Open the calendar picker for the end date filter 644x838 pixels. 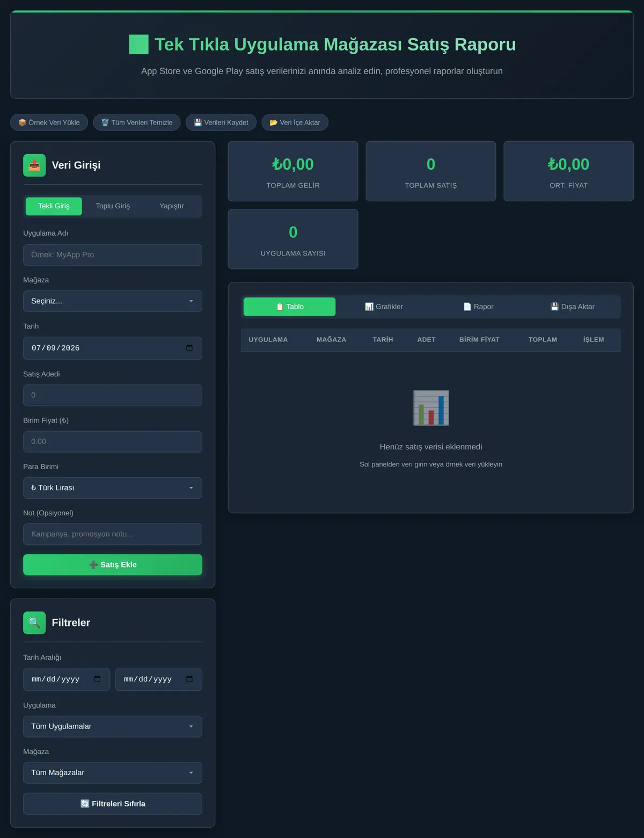click(189, 679)
